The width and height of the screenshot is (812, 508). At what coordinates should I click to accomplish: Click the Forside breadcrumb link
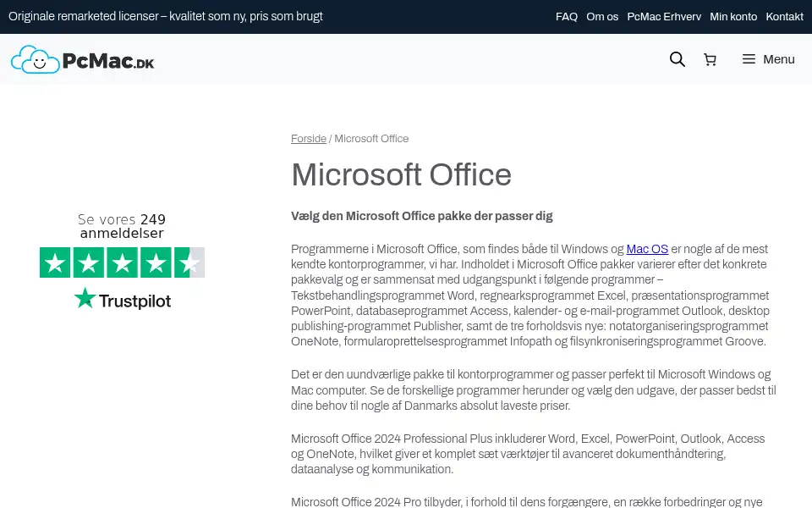pos(308,139)
